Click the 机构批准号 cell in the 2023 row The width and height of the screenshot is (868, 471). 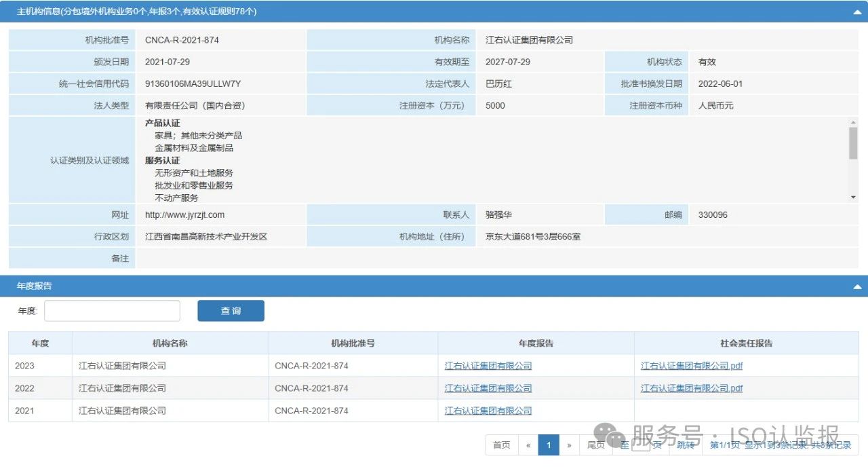353,366
